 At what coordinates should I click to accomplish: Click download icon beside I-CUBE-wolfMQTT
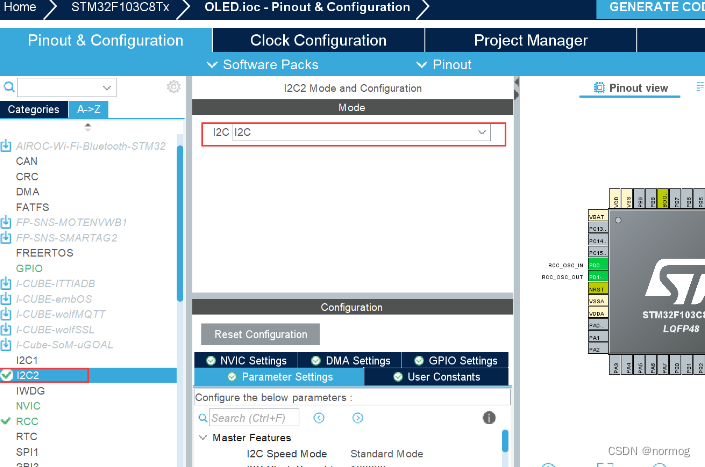6,314
